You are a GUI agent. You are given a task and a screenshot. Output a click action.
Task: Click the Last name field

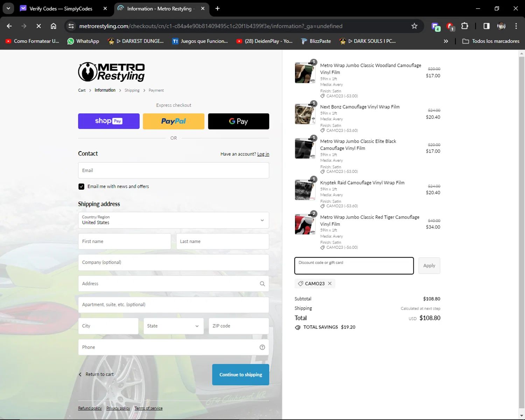click(223, 241)
